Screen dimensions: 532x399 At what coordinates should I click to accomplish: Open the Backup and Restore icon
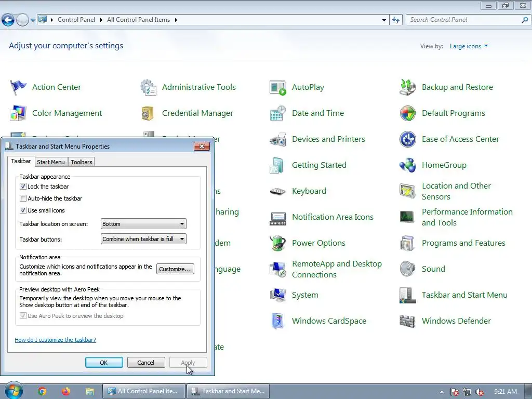tap(407, 87)
